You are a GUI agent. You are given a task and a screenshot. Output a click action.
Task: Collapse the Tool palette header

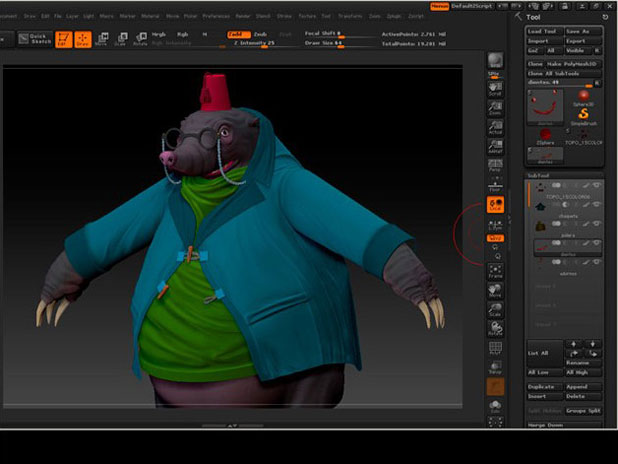coord(544,17)
